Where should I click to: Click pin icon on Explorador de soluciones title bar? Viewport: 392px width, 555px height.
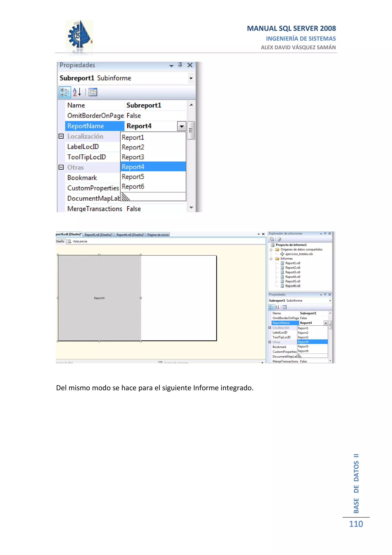tap(325, 233)
